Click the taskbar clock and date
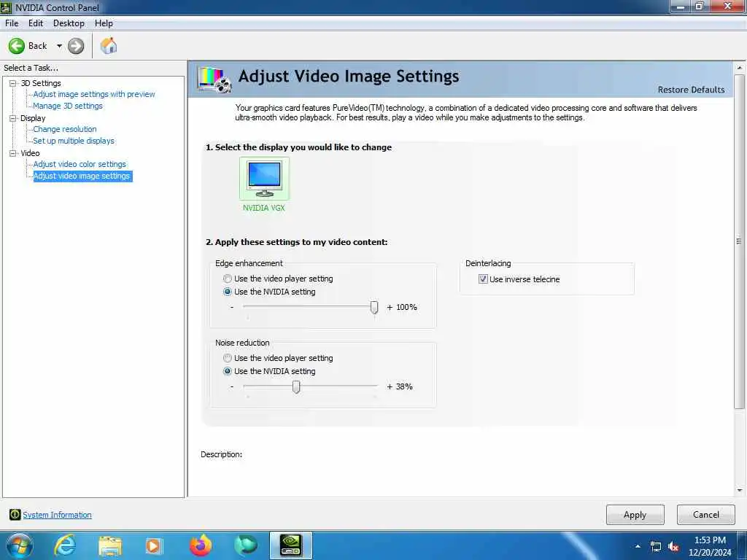The width and height of the screenshot is (747, 560). (710, 546)
